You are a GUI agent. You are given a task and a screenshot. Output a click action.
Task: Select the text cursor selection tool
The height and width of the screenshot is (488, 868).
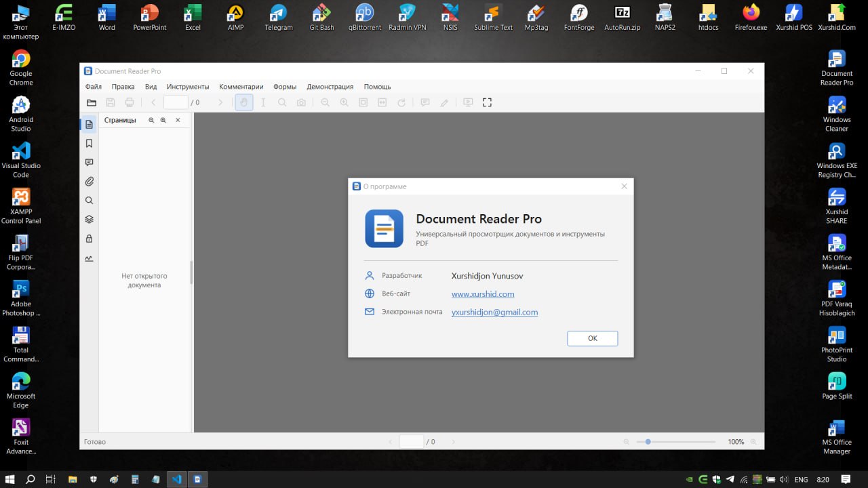[263, 102]
